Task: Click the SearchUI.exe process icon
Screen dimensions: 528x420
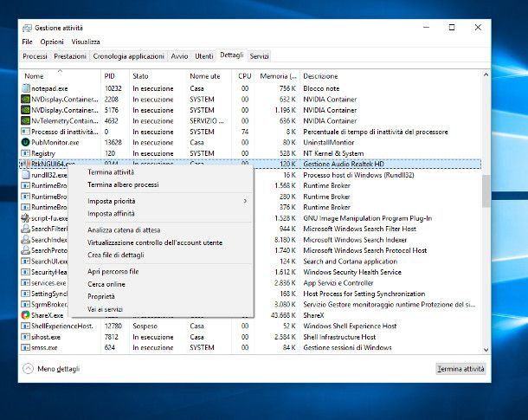Action: [x=26, y=261]
